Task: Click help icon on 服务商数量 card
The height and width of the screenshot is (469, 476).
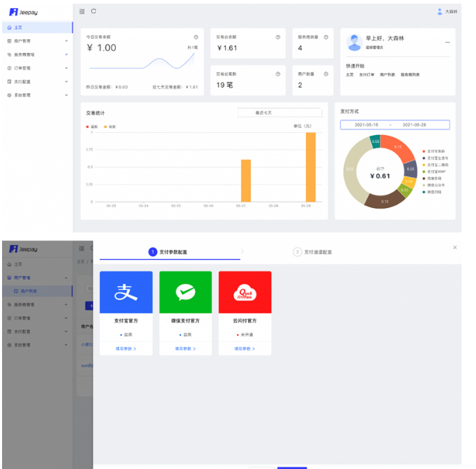Action: coord(326,37)
